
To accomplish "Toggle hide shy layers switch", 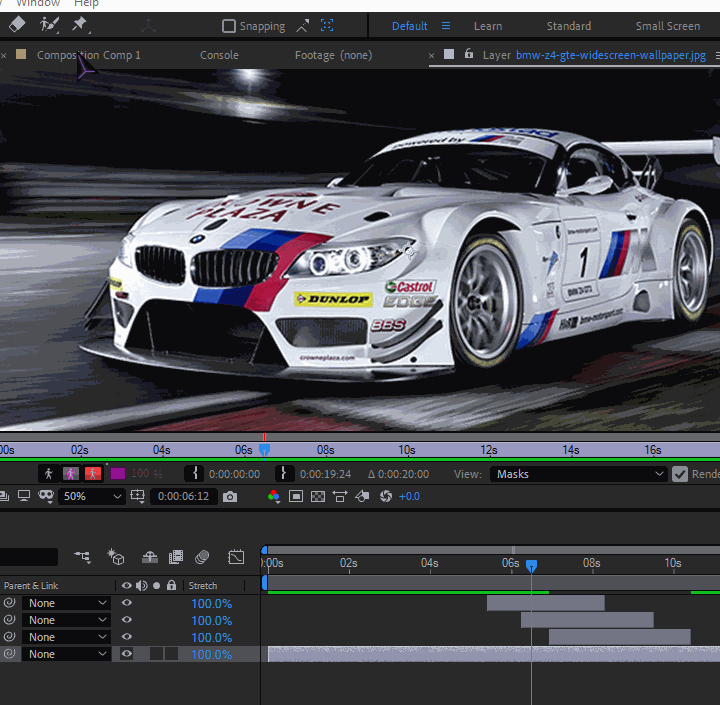I will click(x=150, y=558).
